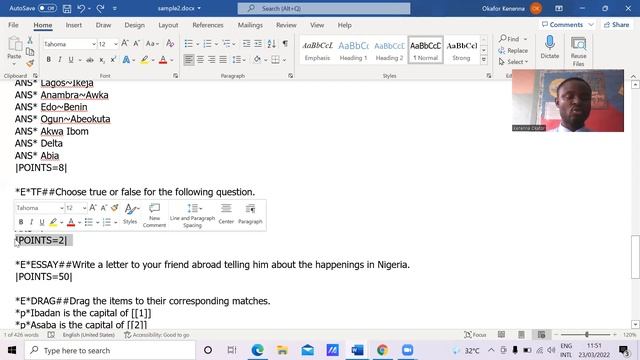Open Comments pane button

[x=567, y=25]
